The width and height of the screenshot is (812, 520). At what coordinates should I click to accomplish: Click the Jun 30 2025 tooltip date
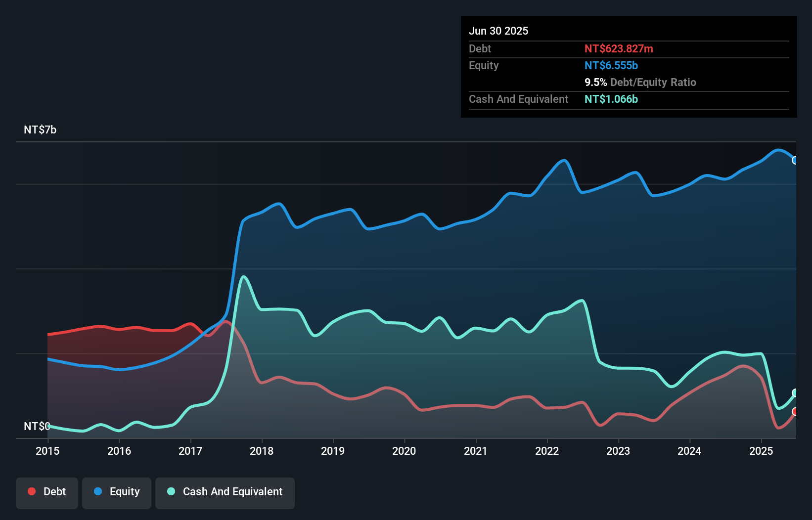tap(498, 31)
